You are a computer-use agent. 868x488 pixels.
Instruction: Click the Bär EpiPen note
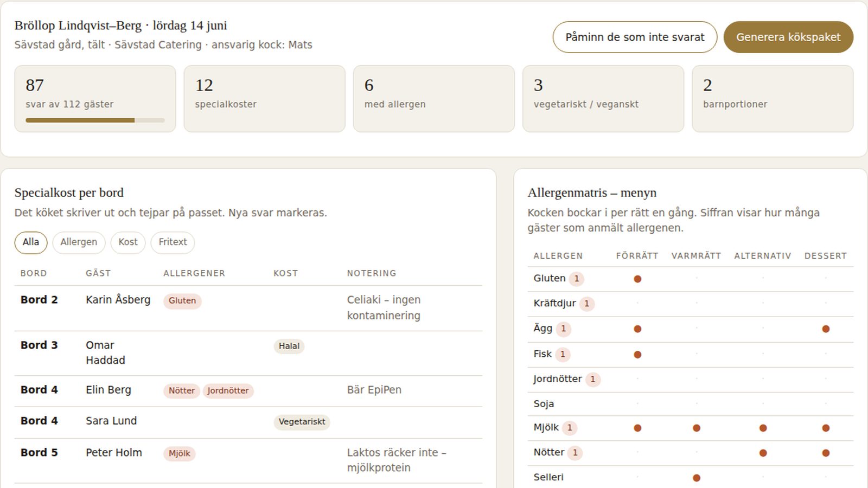tap(374, 390)
